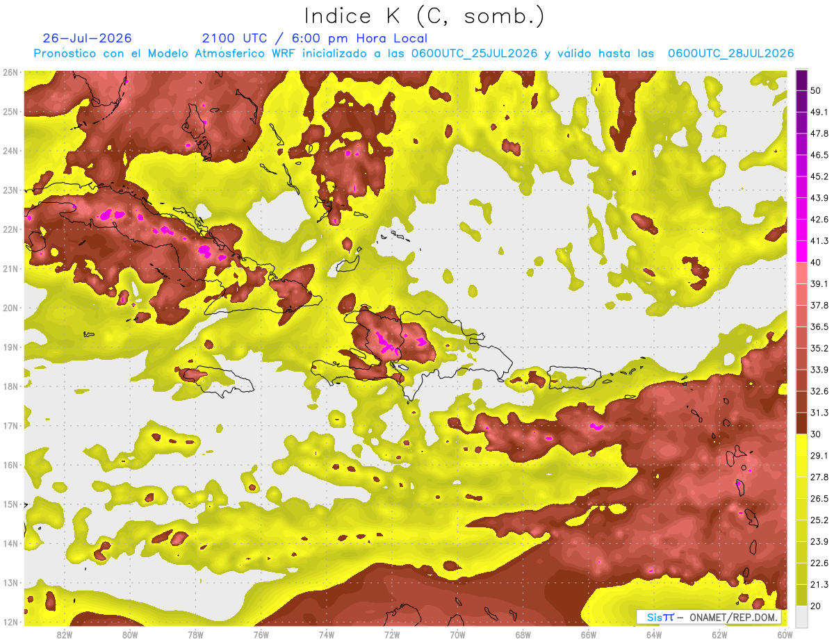Click the dark purple colorbar swatch above 50
The height and width of the screenshot is (644, 834).
[x=801, y=80]
